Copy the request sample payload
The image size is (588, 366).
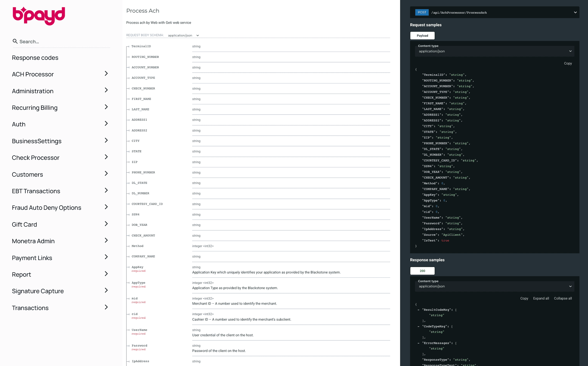coord(568,63)
